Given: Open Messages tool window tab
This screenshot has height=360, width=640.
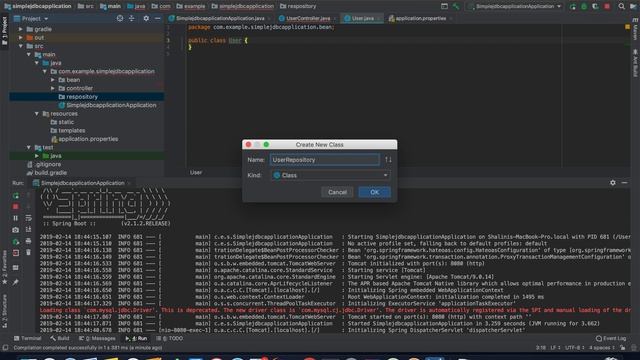Looking at the screenshot, I should click(x=97, y=338).
